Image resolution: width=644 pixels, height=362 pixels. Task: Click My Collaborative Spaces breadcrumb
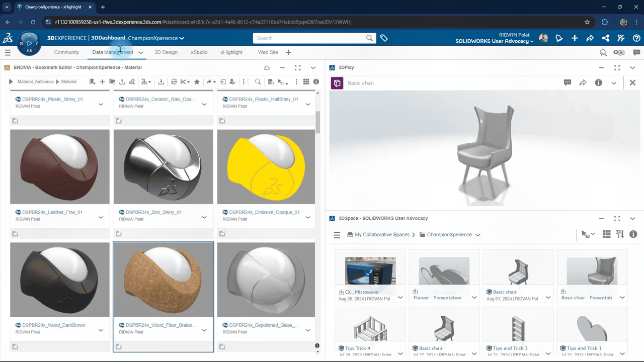click(x=382, y=235)
